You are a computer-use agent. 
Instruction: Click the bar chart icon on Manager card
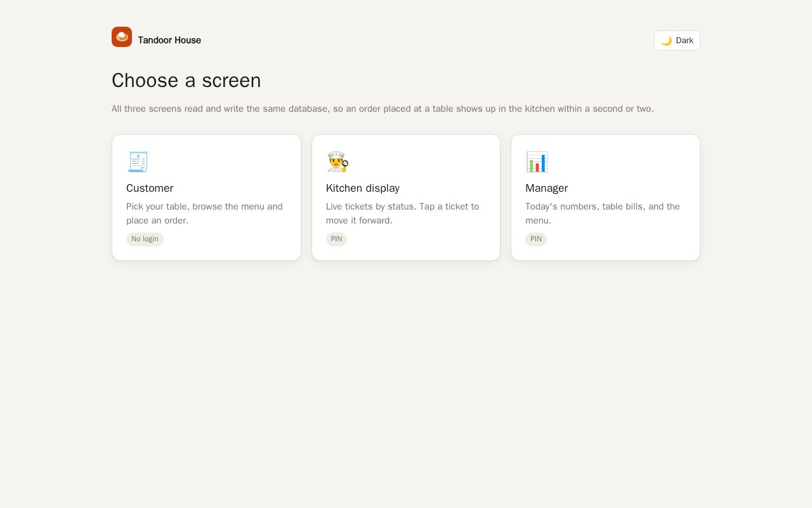[x=537, y=162]
